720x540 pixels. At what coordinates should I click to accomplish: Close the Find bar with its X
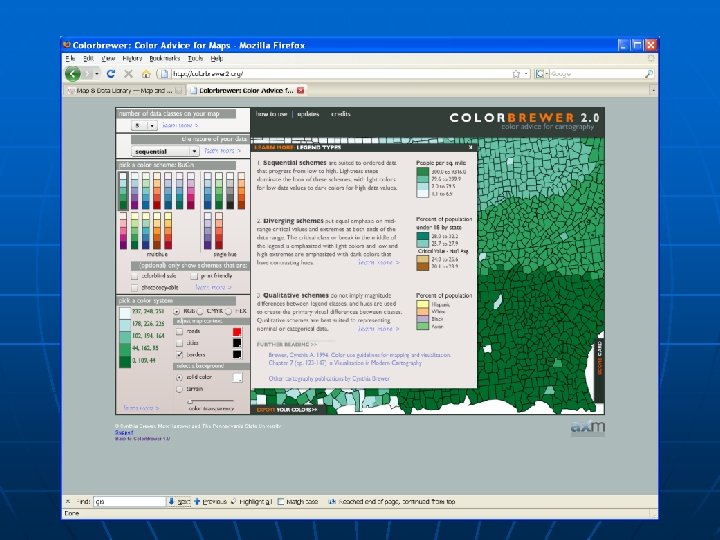click(68, 501)
